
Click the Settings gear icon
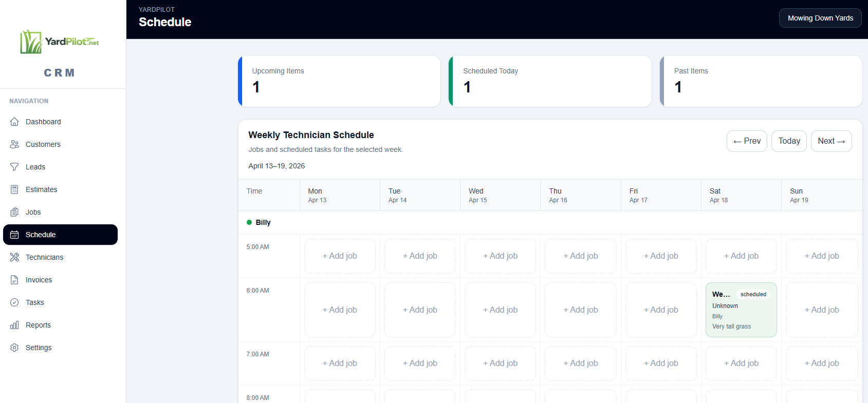click(x=14, y=348)
